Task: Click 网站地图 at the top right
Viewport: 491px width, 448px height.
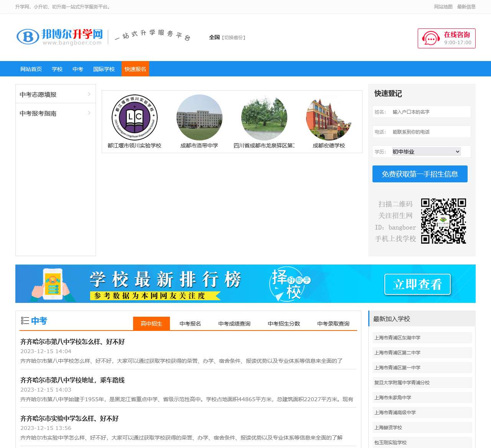Action: (x=443, y=7)
